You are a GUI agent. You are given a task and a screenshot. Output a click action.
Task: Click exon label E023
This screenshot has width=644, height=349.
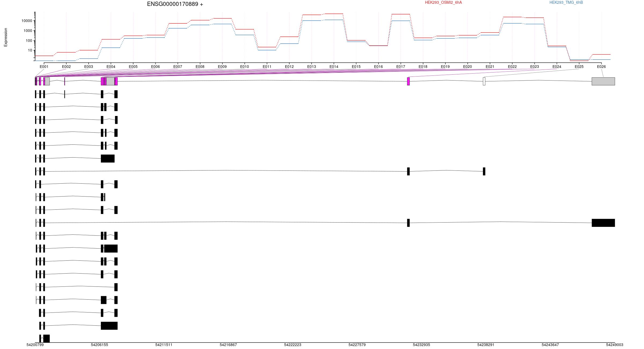(535, 67)
